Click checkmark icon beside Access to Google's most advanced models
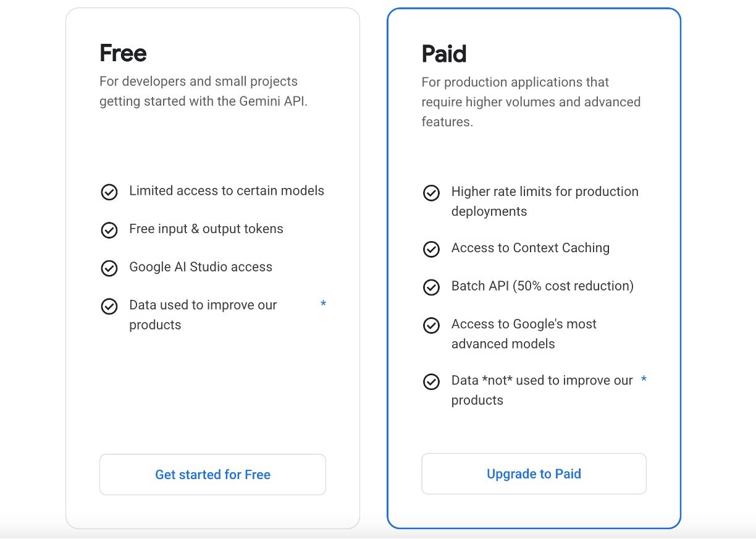The width and height of the screenshot is (756, 539). click(431, 325)
